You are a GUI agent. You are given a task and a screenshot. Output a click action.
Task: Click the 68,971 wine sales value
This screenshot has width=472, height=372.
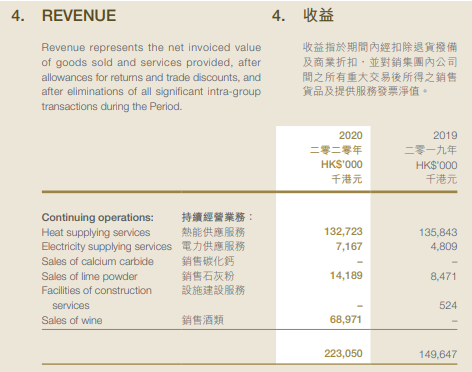point(346,320)
